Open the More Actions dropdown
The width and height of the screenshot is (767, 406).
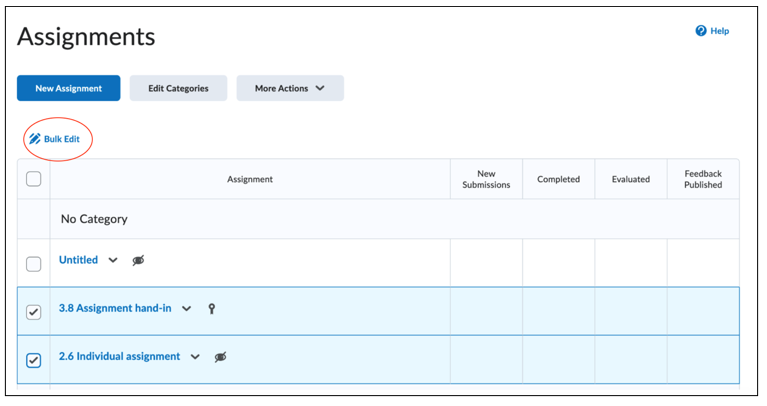(290, 88)
